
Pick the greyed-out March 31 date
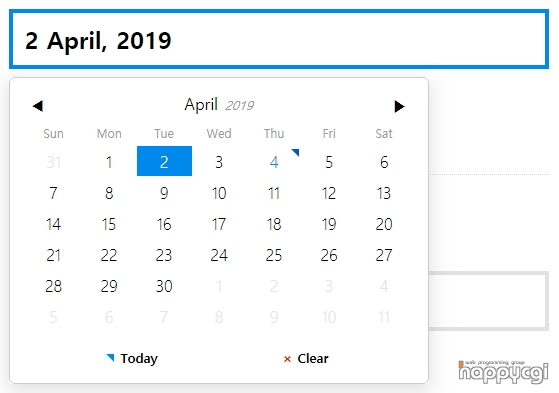click(53, 162)
